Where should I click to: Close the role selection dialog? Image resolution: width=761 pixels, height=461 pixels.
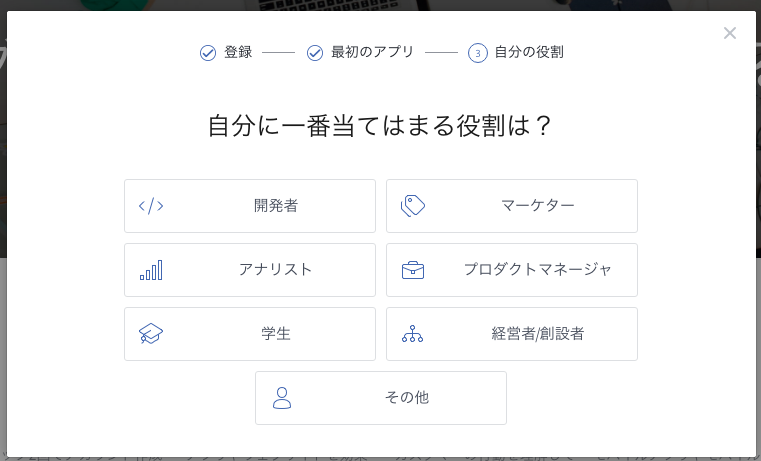pos(730,33)
